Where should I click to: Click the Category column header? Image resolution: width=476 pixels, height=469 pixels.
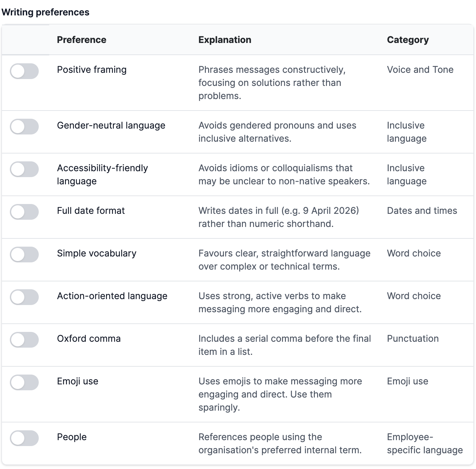(408, 40)
